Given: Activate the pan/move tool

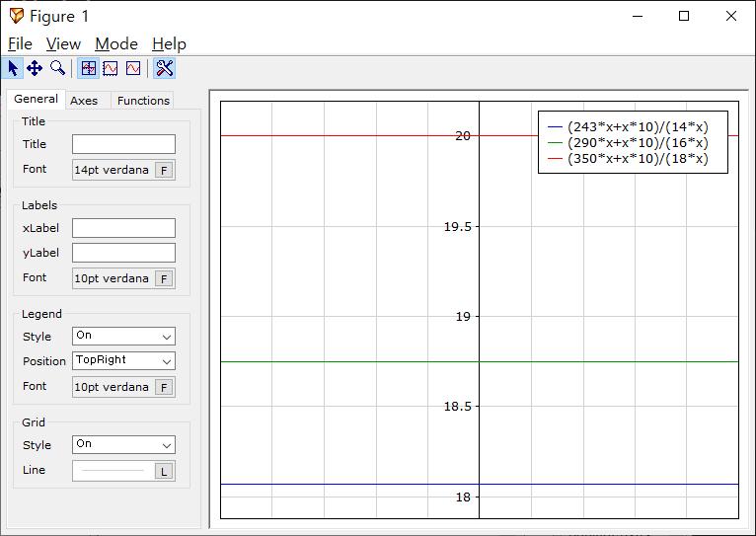Looking at the screenshot, I should (35, 68).
